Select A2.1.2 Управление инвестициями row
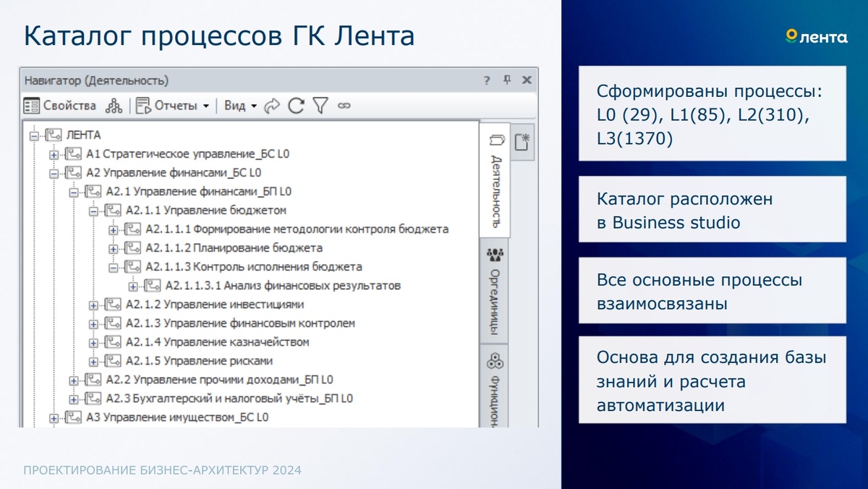The image size is (868, 489). point(215,305)
